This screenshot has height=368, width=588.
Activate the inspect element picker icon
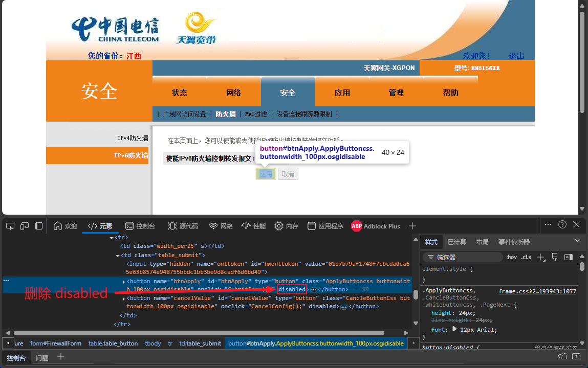10,226
